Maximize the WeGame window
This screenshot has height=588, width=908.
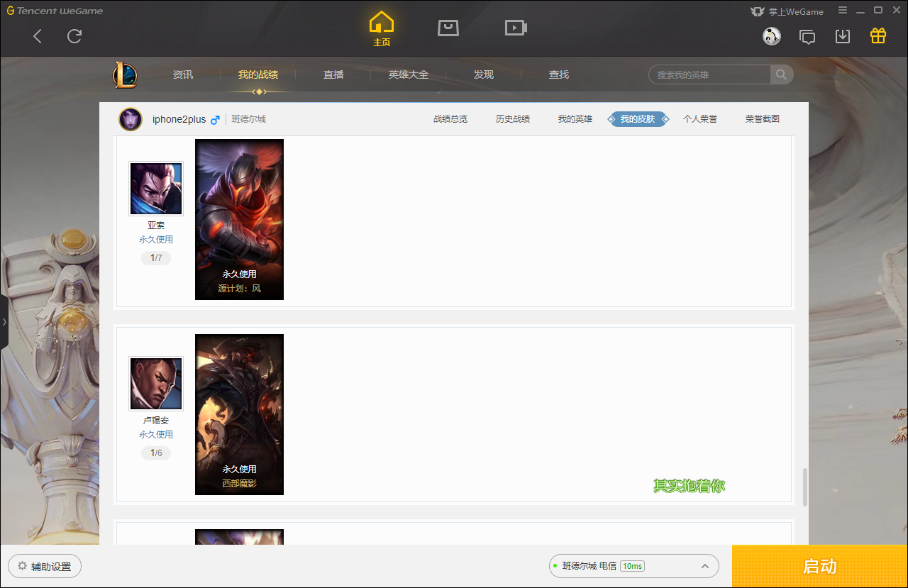pos(878,11)
